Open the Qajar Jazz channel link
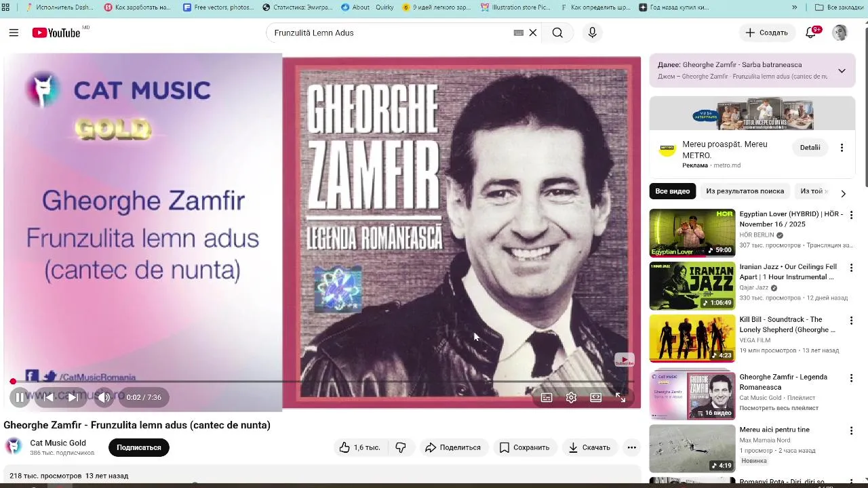Screen dimensions: 868x488 pyautogui.click(x=753, y=287)
